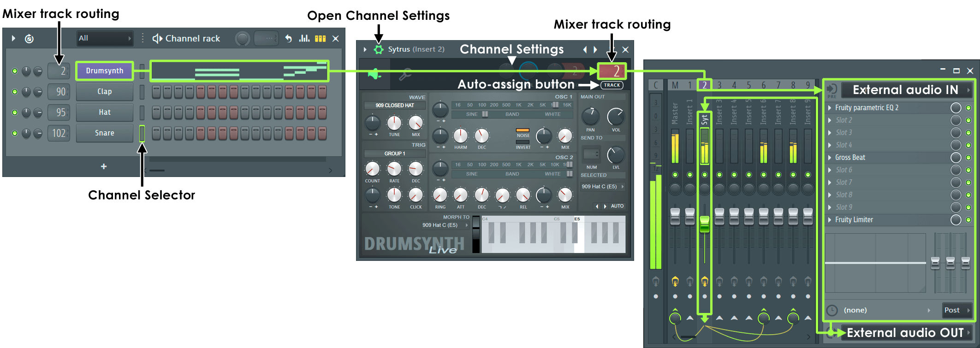Adjust the Fruity Limiter mix level knob
The image size is (980, 348).
pyautogui.click(x=956, y=220)
